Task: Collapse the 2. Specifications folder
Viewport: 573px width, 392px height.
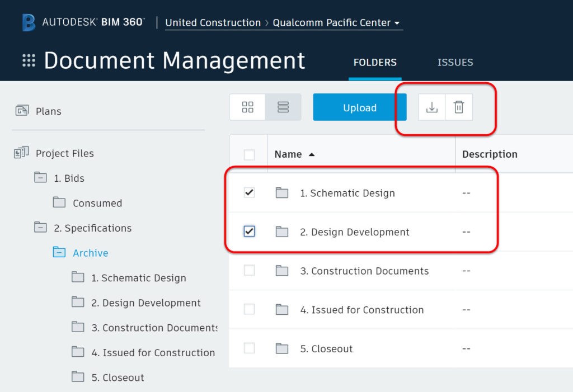Action: [40, 227]
